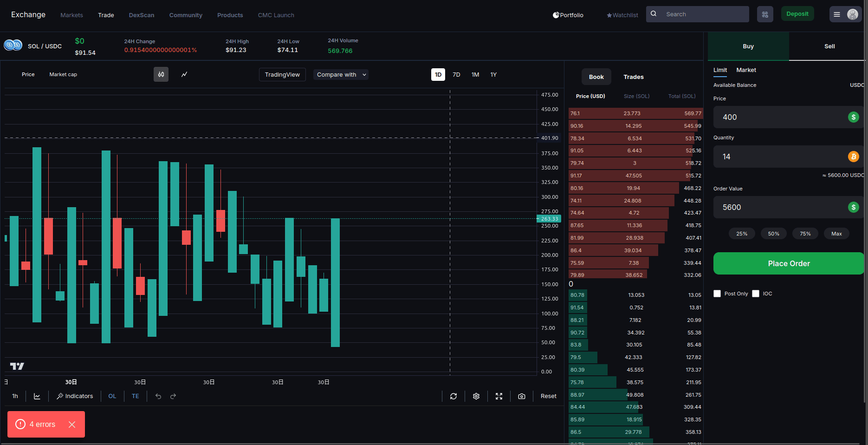The height and width of the screenshot is (445, 868).
Task: Open the 1h interval selector
Action: 15,396
